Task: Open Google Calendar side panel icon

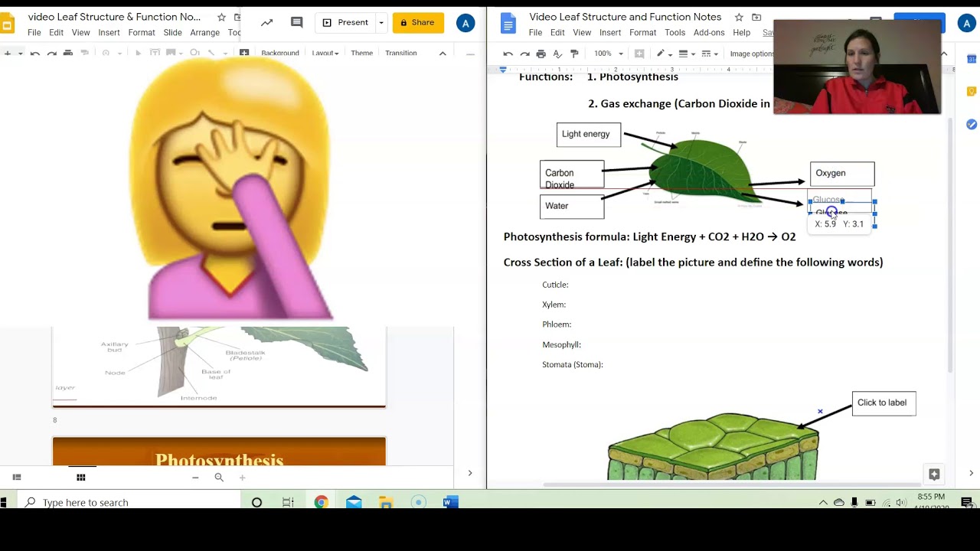Action: pyautogui.click(x=971, y=59)
